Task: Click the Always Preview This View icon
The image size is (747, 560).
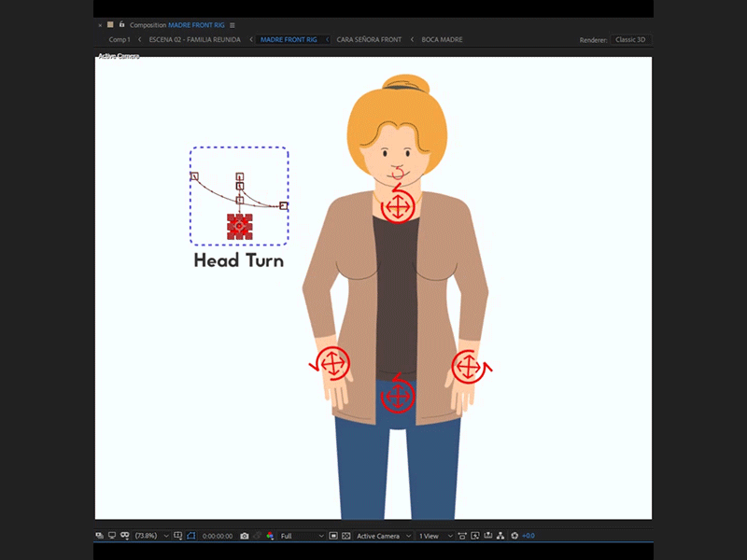Action: pos(100,536)
